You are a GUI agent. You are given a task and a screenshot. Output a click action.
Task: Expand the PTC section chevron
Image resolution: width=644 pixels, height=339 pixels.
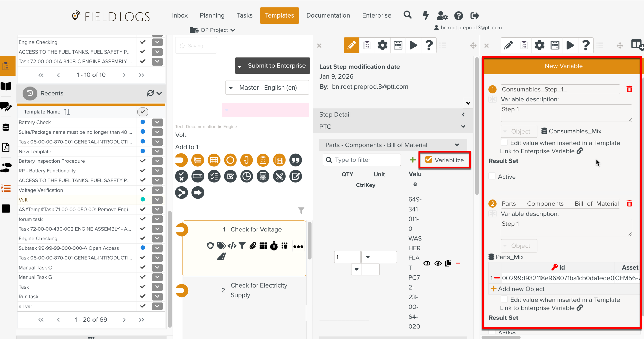point(463,127)
